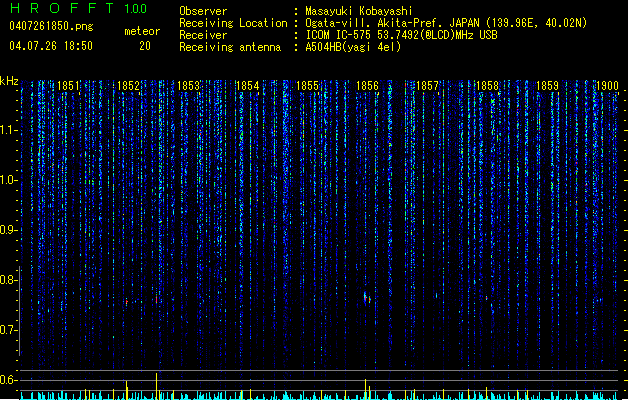Click the tallest yellow power spike in bottom graph
629x400 pixels.
[156, 386]
